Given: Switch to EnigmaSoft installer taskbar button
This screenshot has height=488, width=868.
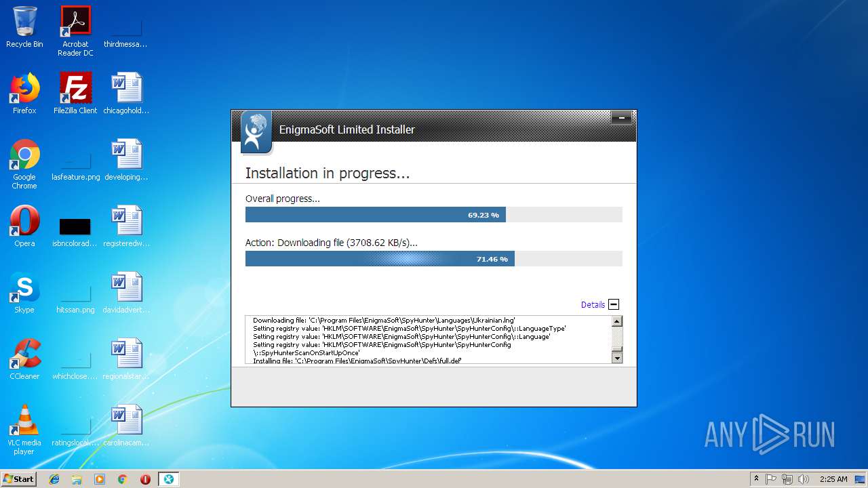Looking at the screenshot, I should (x=168, y=479).
